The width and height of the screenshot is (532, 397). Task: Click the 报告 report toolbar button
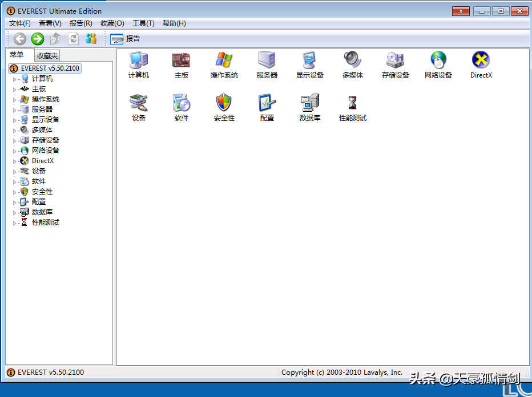125,39
